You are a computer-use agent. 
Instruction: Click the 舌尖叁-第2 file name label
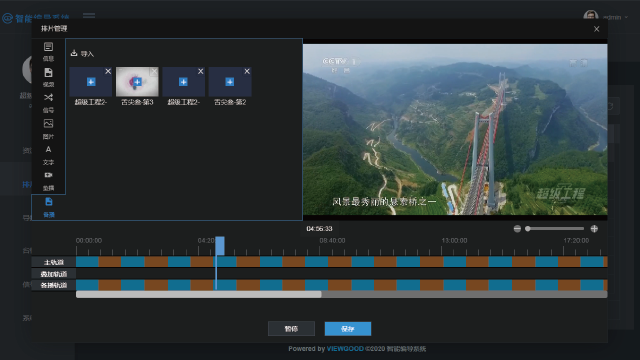(230, 102)
